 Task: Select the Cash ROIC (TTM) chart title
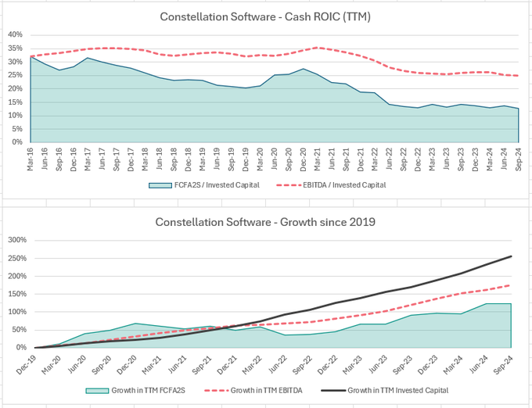[x=265, y=17]
